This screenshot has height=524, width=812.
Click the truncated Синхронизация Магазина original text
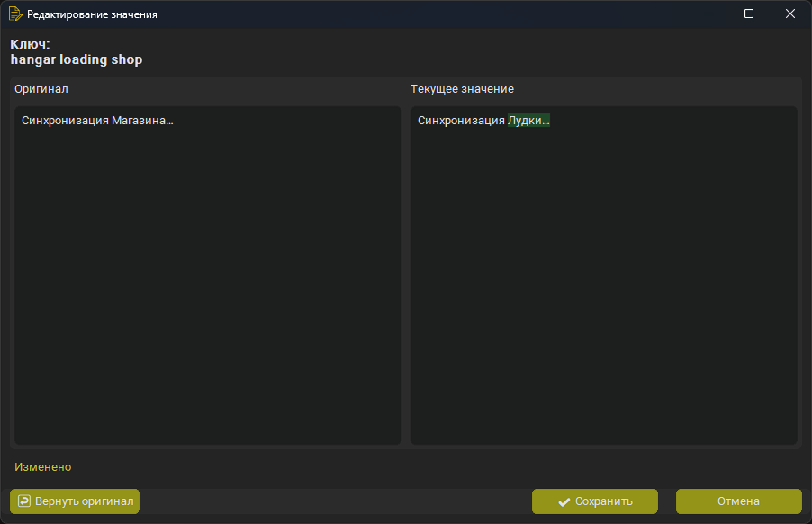pos(98,120)
